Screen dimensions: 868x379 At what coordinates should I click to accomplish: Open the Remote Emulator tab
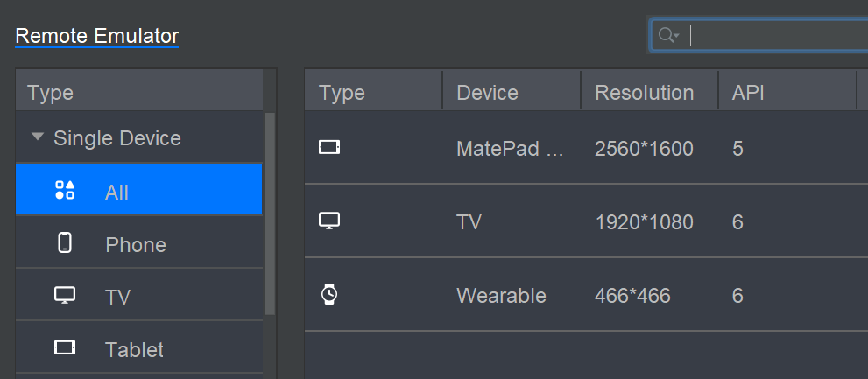[97, 36]
